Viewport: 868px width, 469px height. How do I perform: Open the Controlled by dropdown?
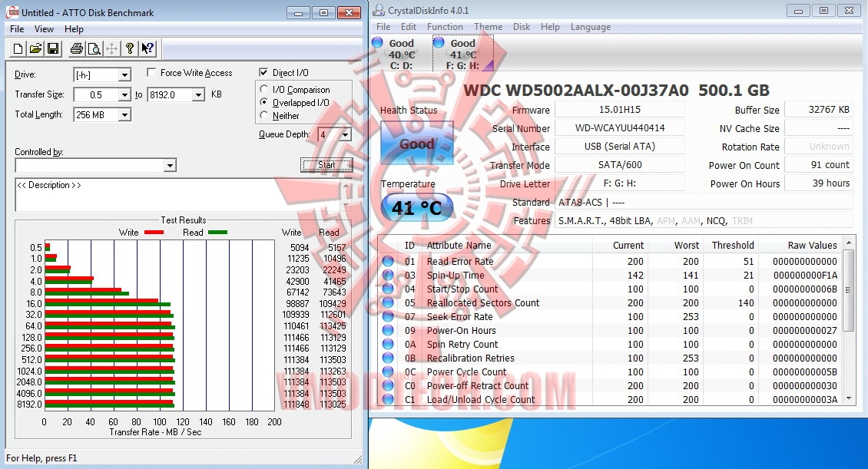tap(170, 165)
